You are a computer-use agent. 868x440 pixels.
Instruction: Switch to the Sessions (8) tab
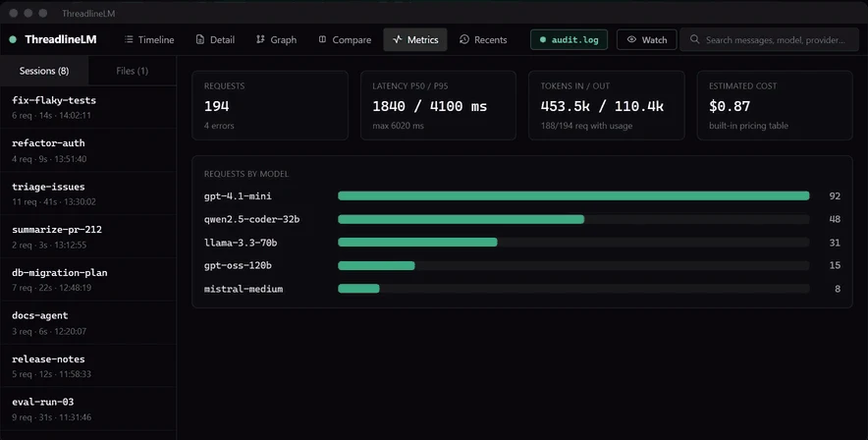(x=44, y=71)
